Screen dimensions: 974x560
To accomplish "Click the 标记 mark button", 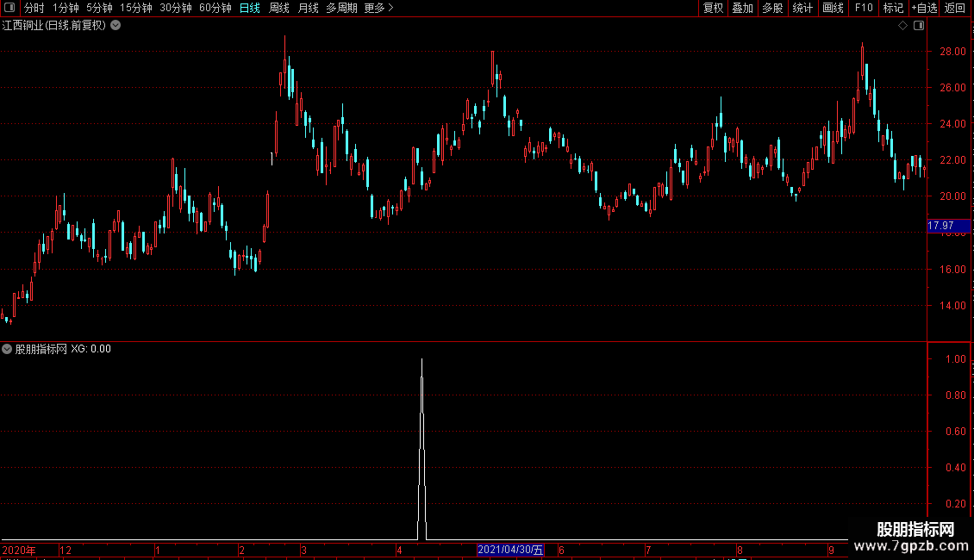I will [x=893, y=8].
